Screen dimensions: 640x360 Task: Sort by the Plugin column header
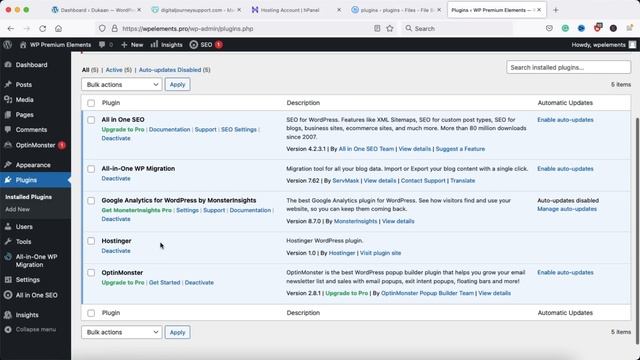(111, 103)
